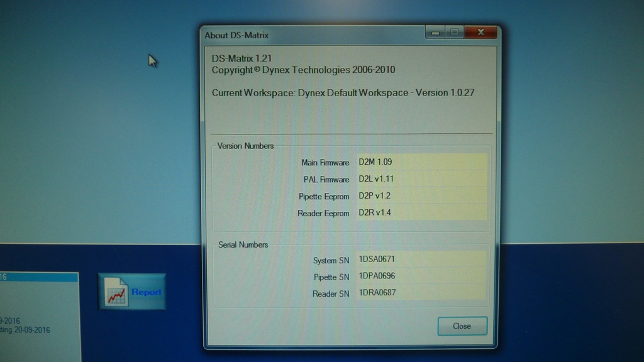Click the Dynex Technologies copyright text
The width and height of the screenshot is (644, 362).
point(304,70)
